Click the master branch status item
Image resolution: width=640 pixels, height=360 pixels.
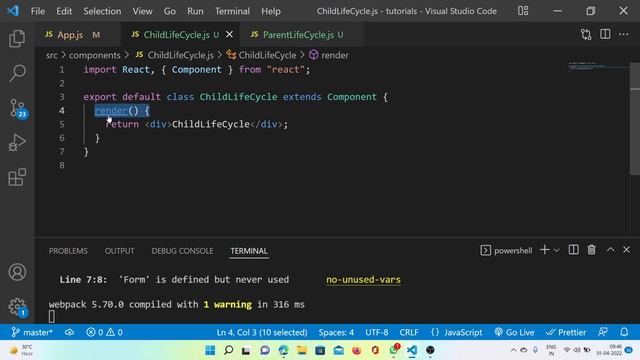click(x=32, y=332)
